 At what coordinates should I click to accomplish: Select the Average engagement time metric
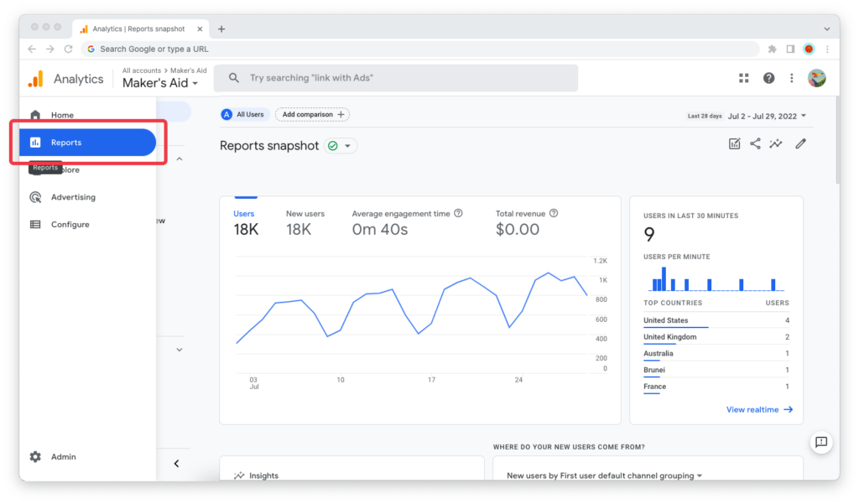[407, 223]
